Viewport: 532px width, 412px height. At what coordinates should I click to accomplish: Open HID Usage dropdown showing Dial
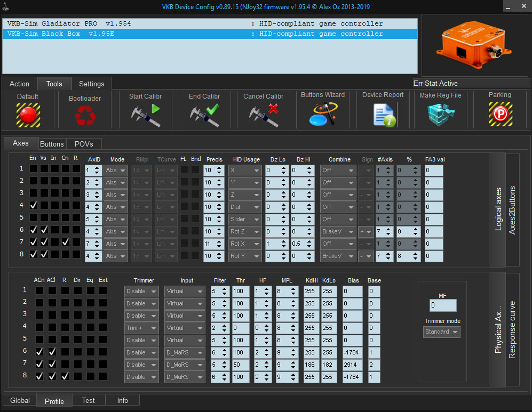244,207
